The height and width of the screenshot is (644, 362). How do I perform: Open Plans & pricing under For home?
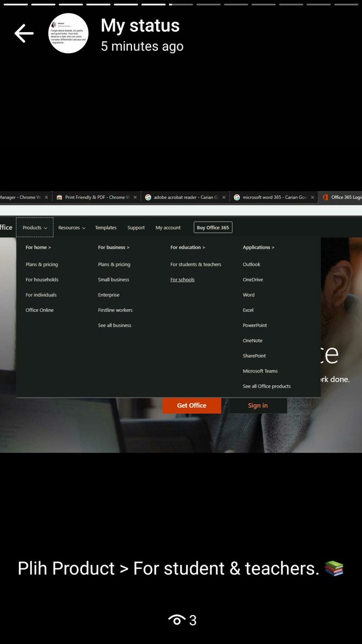[x=42, y=265]
